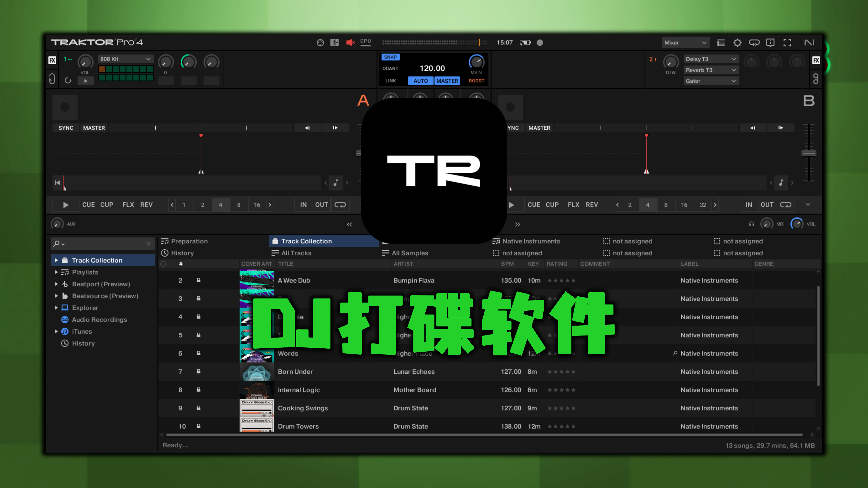This screenshot has width=868, height=488.
Task: Toggle SYNC on Deck A
Action: 66,128
